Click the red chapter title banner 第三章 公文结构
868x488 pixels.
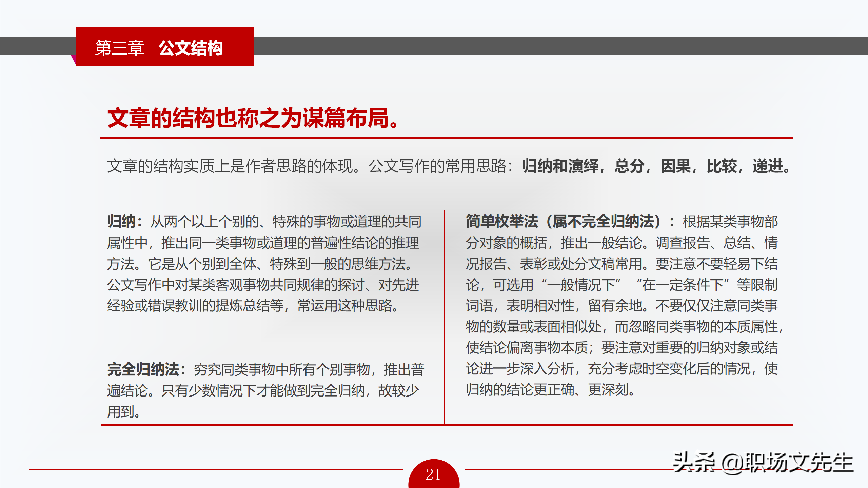tap(165, 47)
